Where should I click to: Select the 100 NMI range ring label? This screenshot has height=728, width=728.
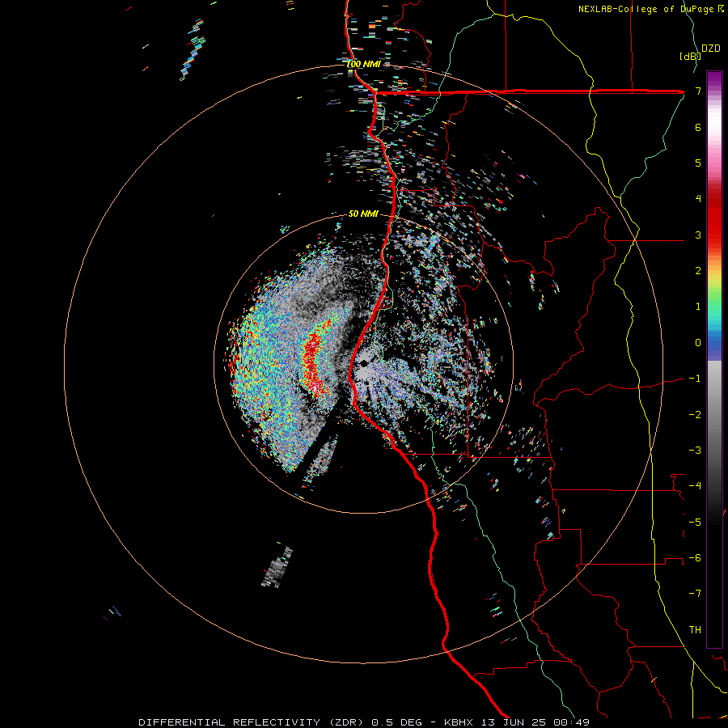[x=363, y=64]
